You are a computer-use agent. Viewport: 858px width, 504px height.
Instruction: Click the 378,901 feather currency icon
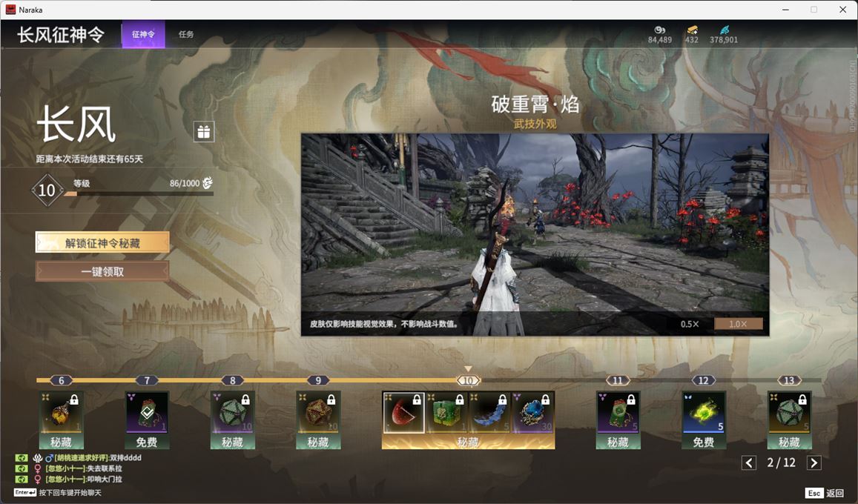(x=725, y=30)
